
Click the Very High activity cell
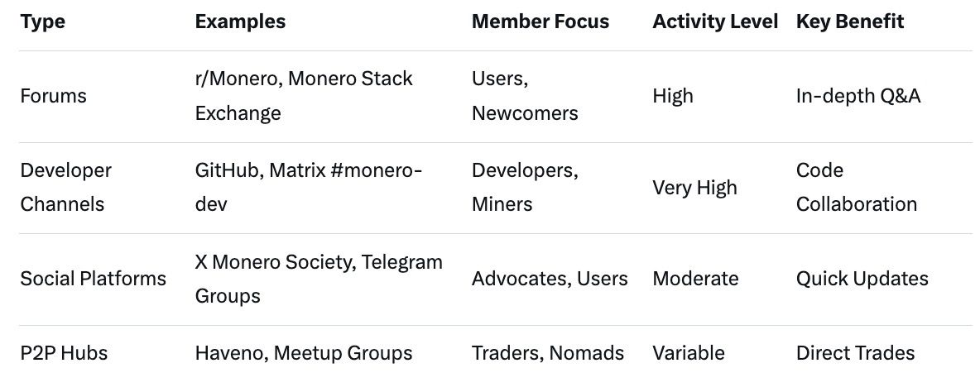pos(694,188)
